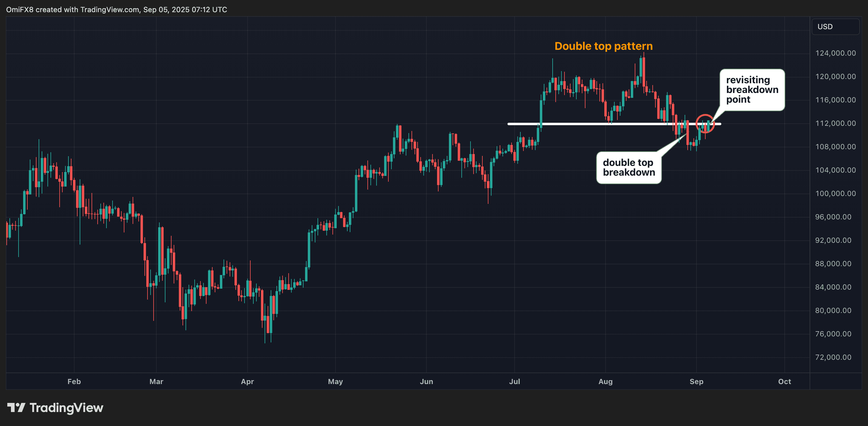Click the Jun time axis label
The height and width of the screenshot is (426, 868).
click(426, 382)
